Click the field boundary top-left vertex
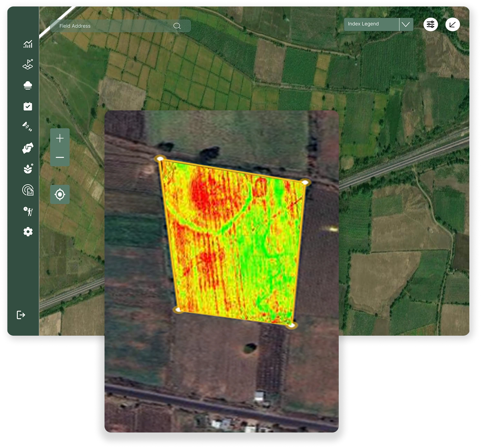 (160, 158)
